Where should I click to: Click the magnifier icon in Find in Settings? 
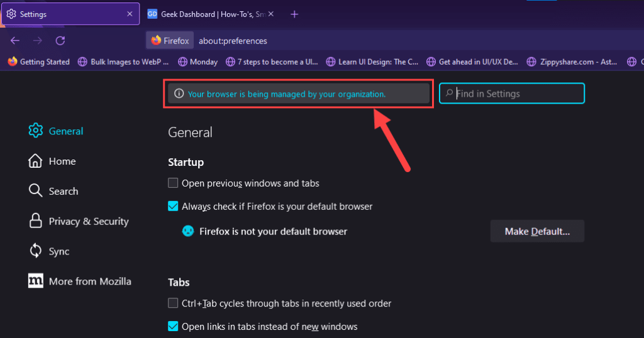tap(449, 93)
